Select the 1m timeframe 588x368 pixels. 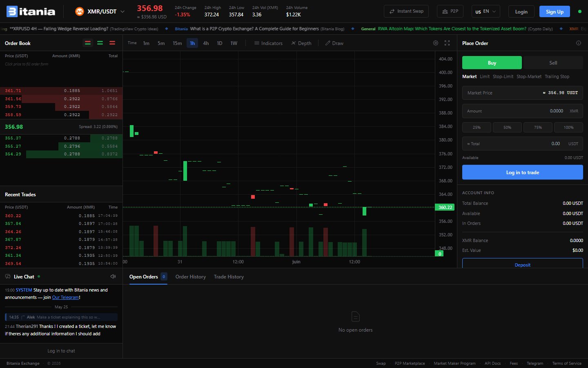(146, 43)
